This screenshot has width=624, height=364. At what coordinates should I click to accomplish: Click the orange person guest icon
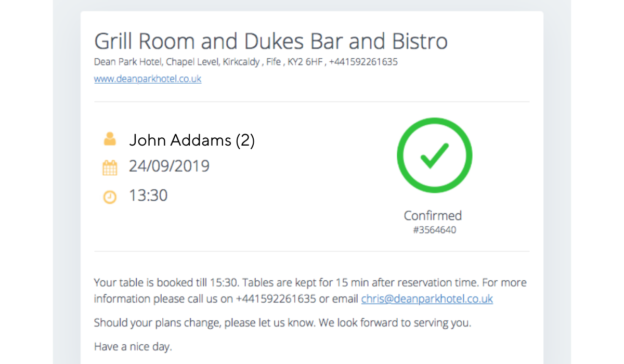tap(110, 139)
